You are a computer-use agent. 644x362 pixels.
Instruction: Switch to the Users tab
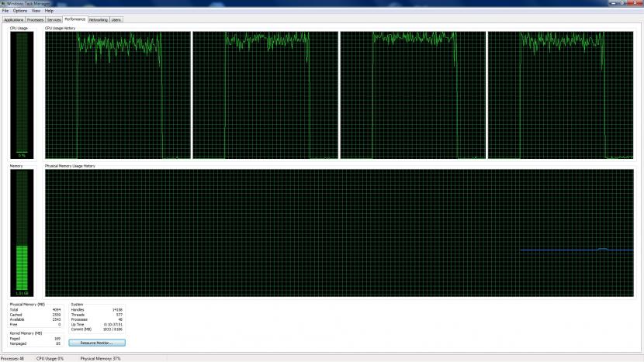point(116,19)
